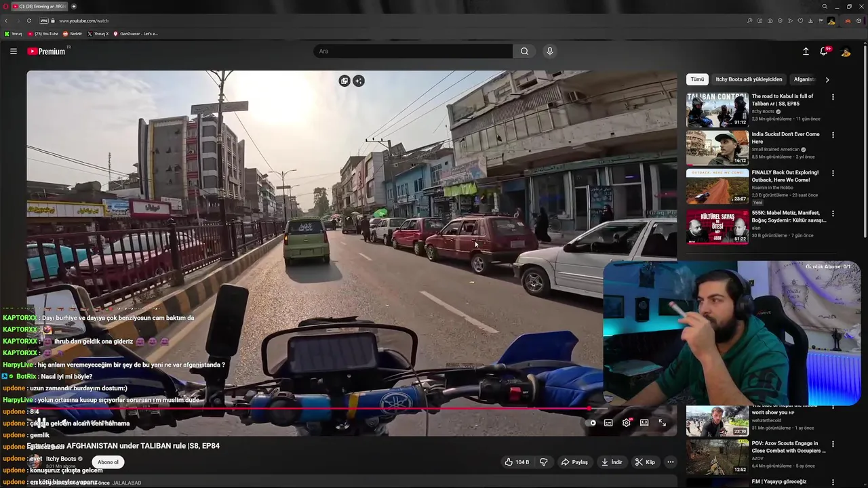The width and height of the screenshot is (868, 488).
Task: Click the browser send/flow arrow toolbar icon
Action: point(790,20)
